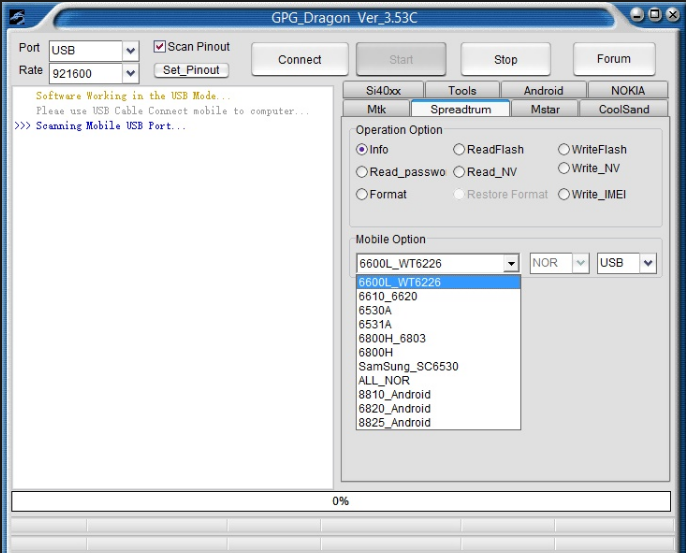Pick 6820_Android from the model list
686x553 pixels.
pos(438,408)
